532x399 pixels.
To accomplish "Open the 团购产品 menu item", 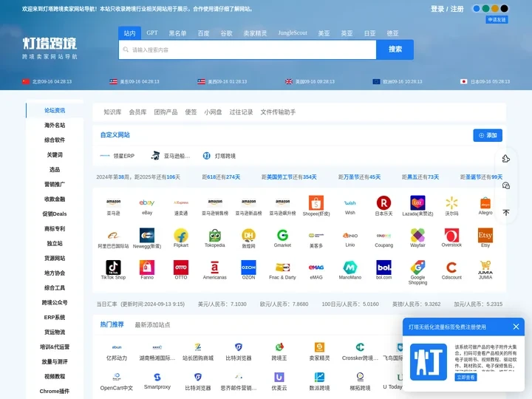I will pos(166,112).
